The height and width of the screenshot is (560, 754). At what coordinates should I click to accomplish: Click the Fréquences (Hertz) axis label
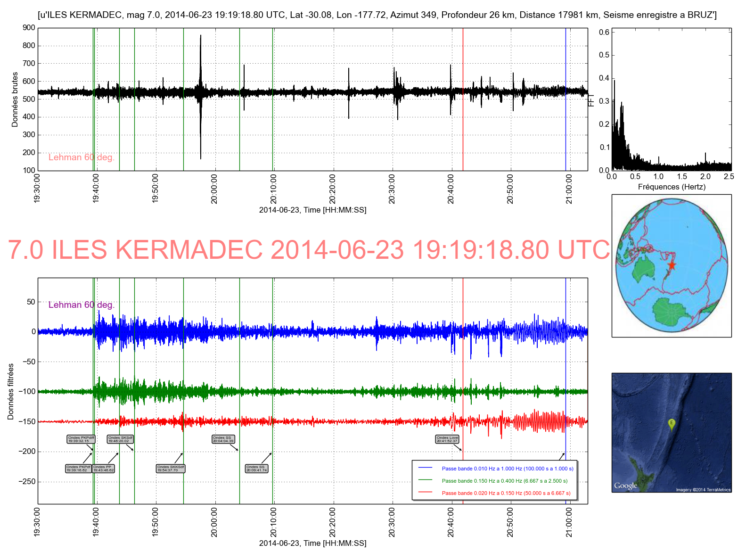pos(672,187)
